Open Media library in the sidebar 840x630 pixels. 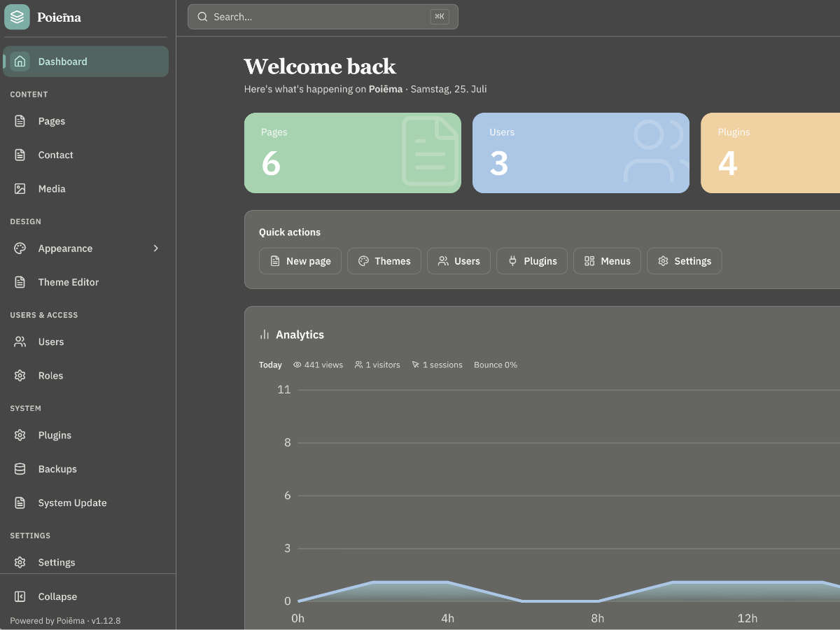85,188
